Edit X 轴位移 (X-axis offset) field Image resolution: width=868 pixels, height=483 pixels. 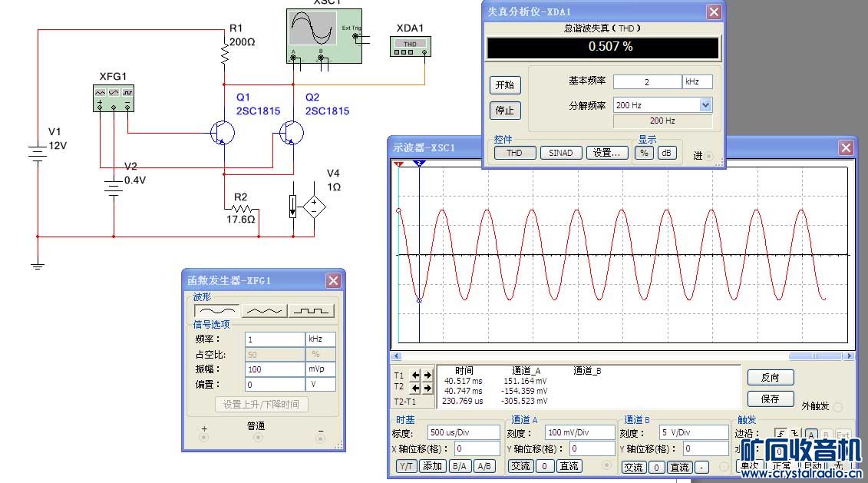pyautogui.click(x=477, y=448)
